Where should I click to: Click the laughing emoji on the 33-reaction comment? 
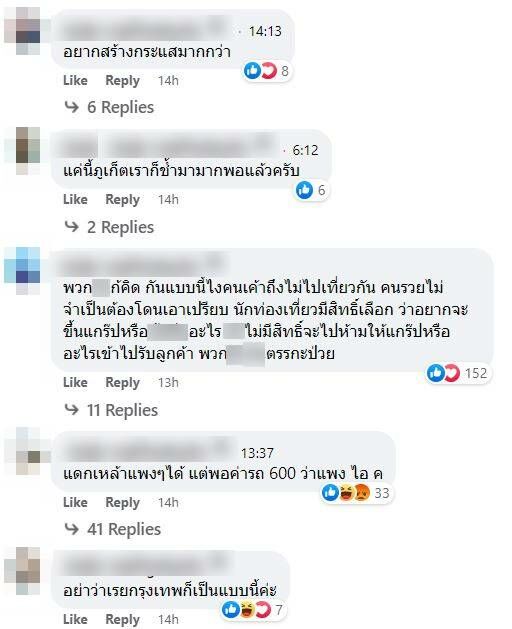346,493
